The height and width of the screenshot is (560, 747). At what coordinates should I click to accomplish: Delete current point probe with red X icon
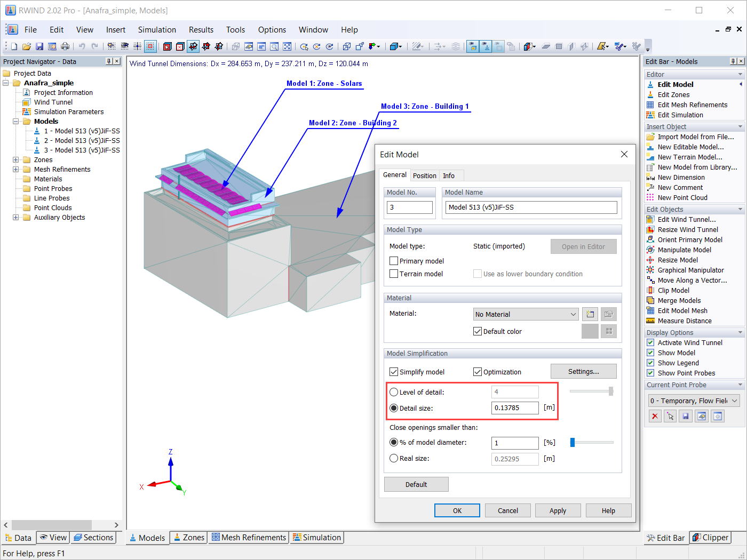pyautogui.click(x=655, y=417)
